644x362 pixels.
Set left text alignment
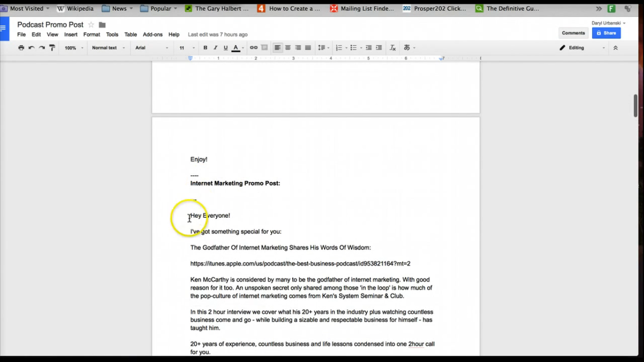278,48
